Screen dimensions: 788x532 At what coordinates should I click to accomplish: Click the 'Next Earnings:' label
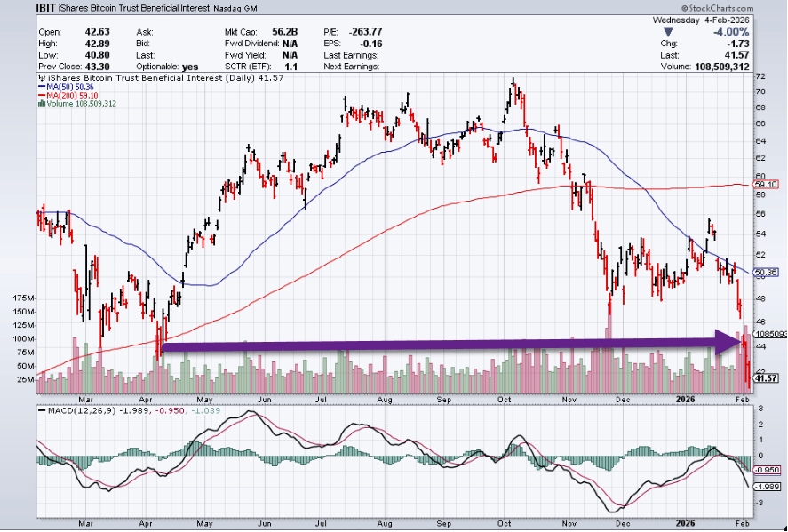pos(351,67)
